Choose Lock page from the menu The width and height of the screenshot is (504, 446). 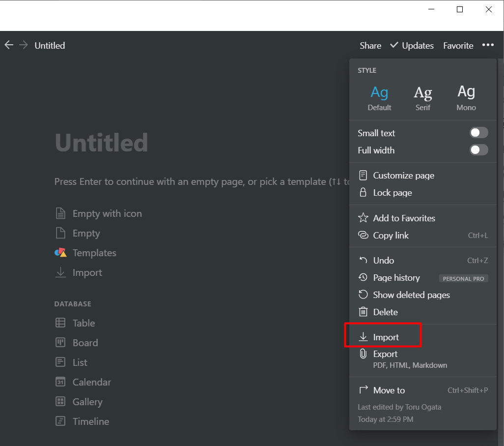tap(423, 192)
